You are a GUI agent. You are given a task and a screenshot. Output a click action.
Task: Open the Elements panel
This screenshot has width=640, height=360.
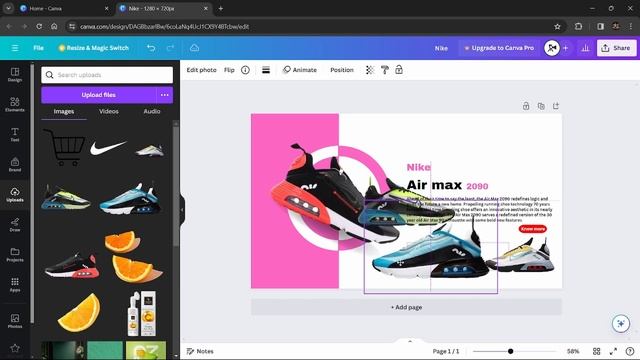[15, 104]
